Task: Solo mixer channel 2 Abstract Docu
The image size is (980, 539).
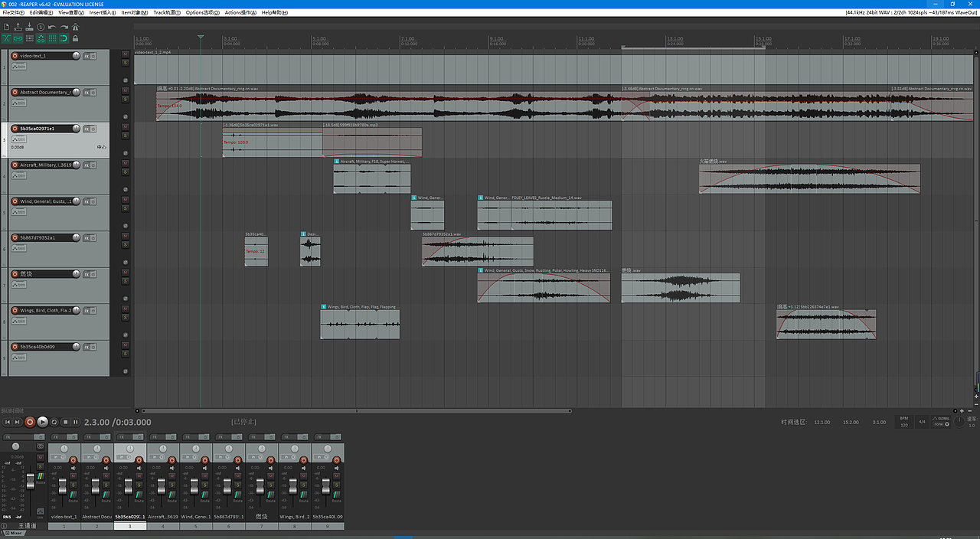Action: coord(106,485)
